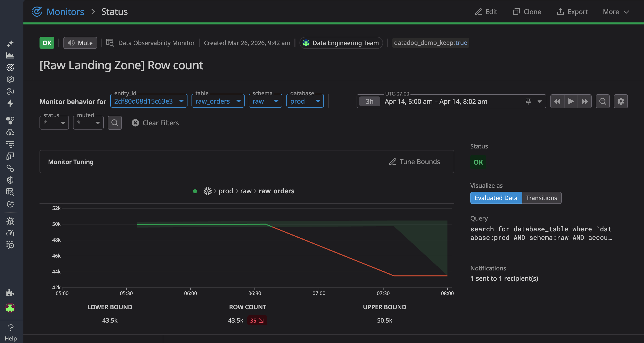Select Evaluated Data visualization
The height and width of the screenshot is (343, 644).
[496, 198]
